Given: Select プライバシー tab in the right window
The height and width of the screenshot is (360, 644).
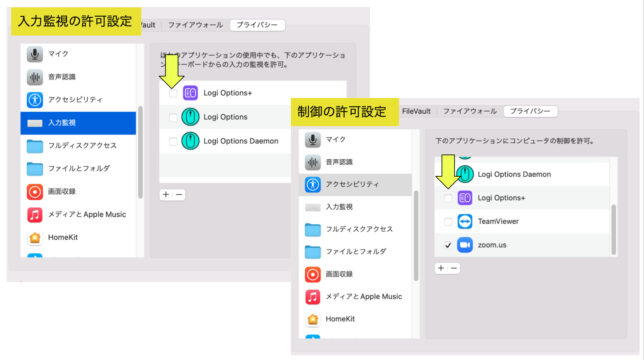Looking at the screenshot, I should pos(530,111).
